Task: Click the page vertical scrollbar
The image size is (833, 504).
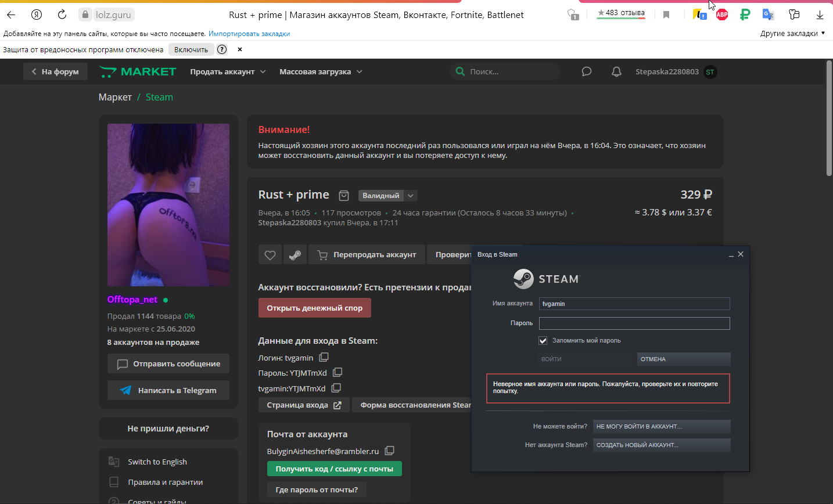Action: pos(829,117)
